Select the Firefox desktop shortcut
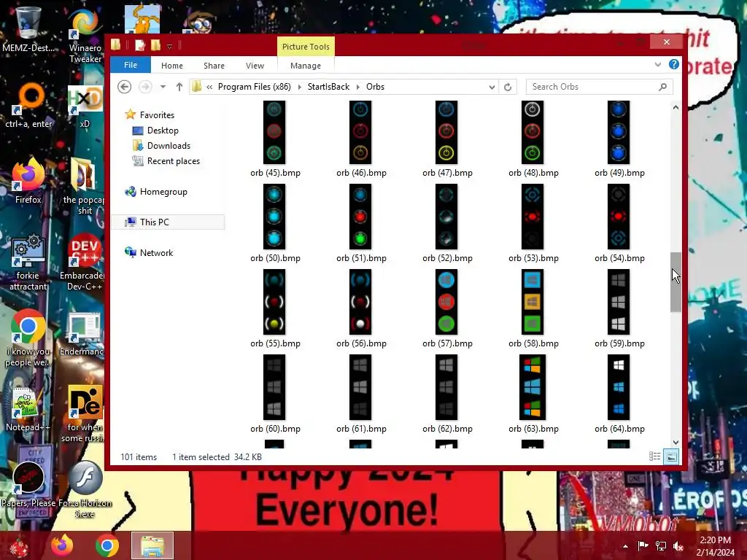Viewport: 747px width, 560px height. point(28,182)
